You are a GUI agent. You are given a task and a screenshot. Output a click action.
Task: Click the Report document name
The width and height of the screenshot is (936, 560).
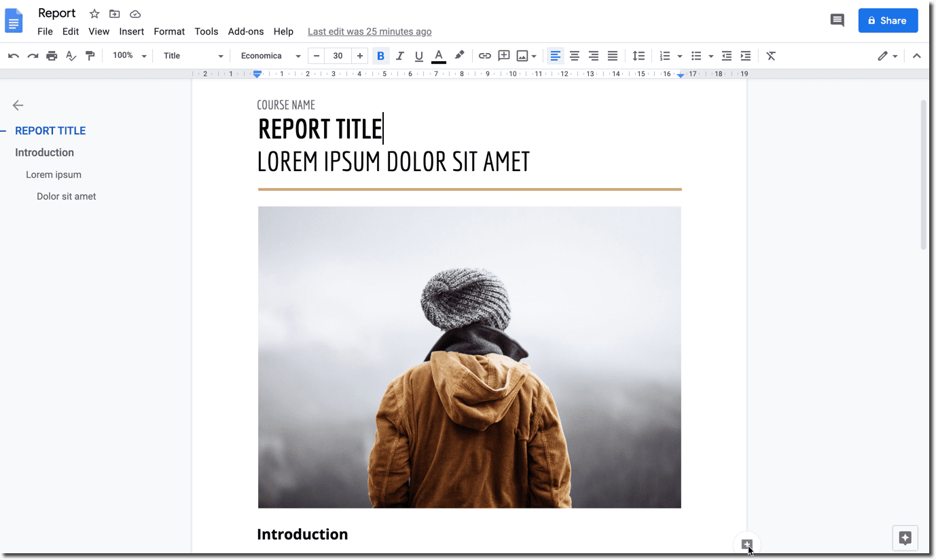tap(57, 14)
